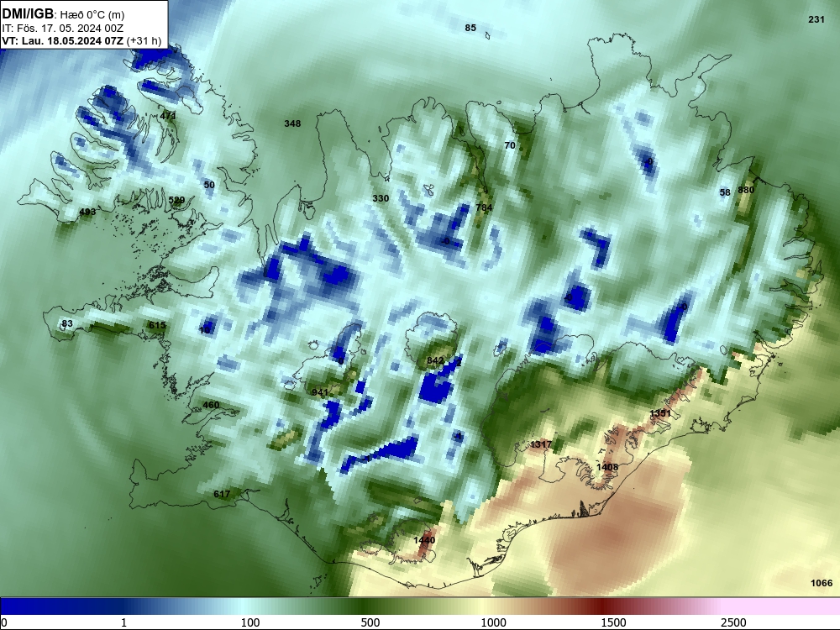Click the '(+31 h)' forecast offset text
Viewport: 840px width, 630px height.
point(144,41)
